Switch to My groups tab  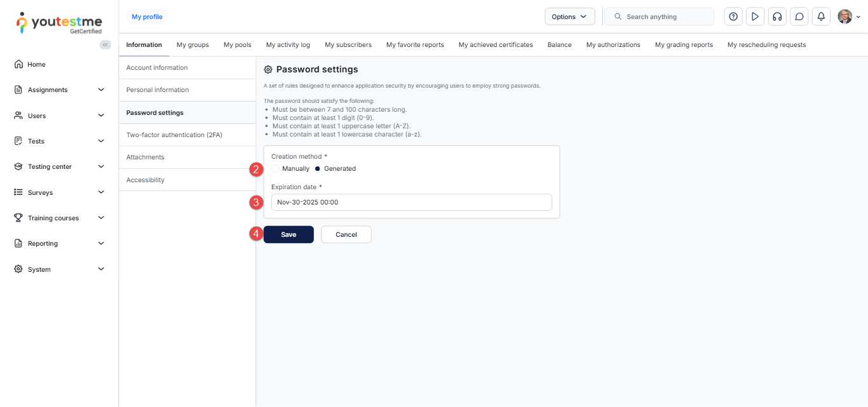(x=193, y=45)
